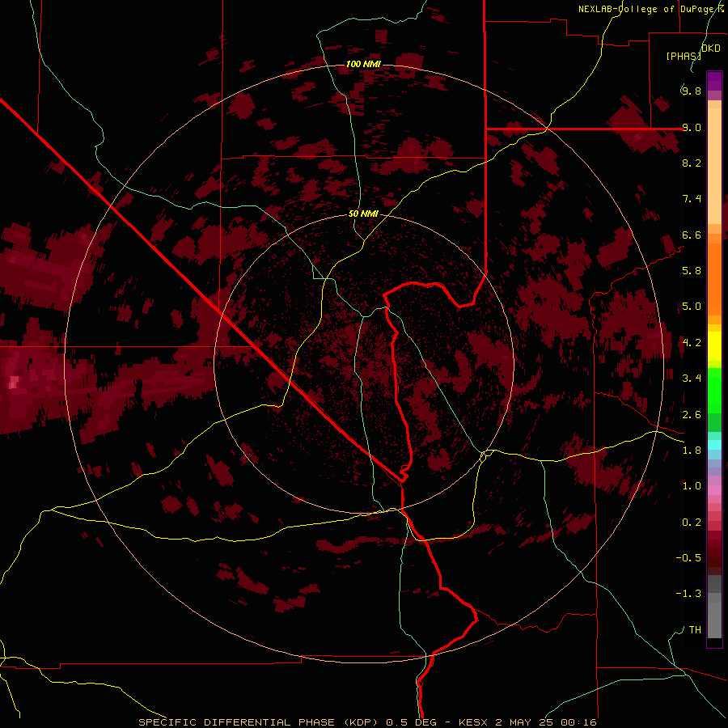Click the 9.0 value on the scale

pyautogui.click(x=692, y=127)
